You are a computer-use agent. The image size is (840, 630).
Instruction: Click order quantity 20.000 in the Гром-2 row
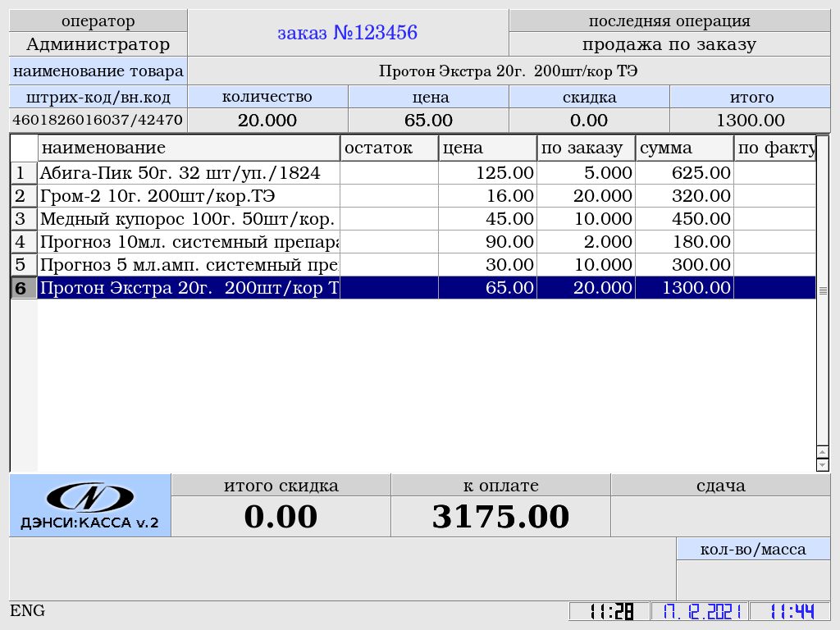click(586, 196)
